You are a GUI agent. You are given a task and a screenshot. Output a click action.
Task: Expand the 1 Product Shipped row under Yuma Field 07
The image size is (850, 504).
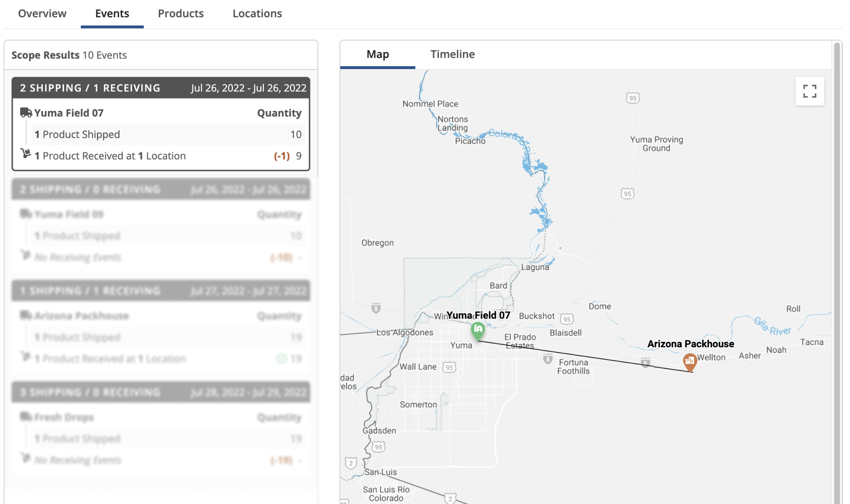click(168, 134)
